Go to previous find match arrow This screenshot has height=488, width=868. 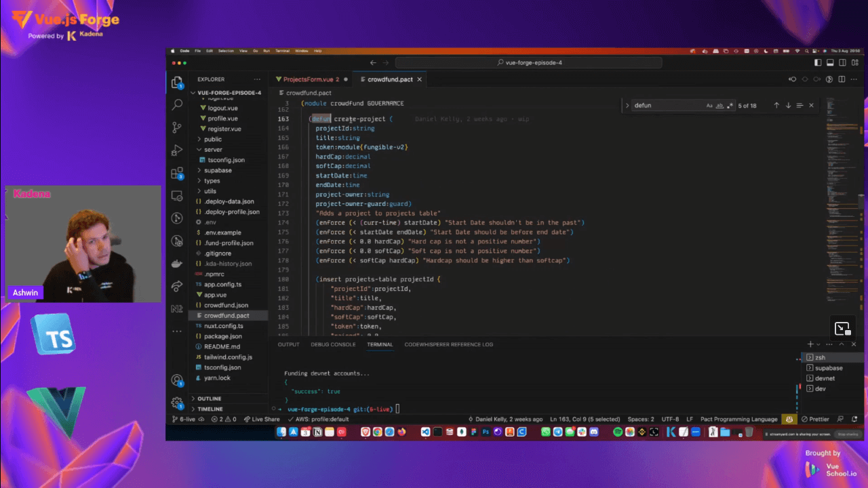point(776,106)
